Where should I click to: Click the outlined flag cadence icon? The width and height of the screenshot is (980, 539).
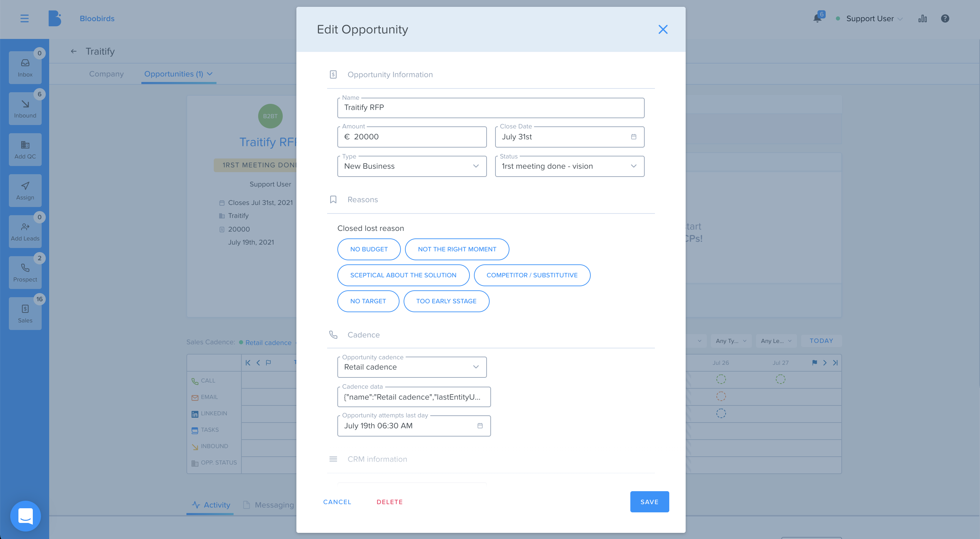[x=268, y=363]
